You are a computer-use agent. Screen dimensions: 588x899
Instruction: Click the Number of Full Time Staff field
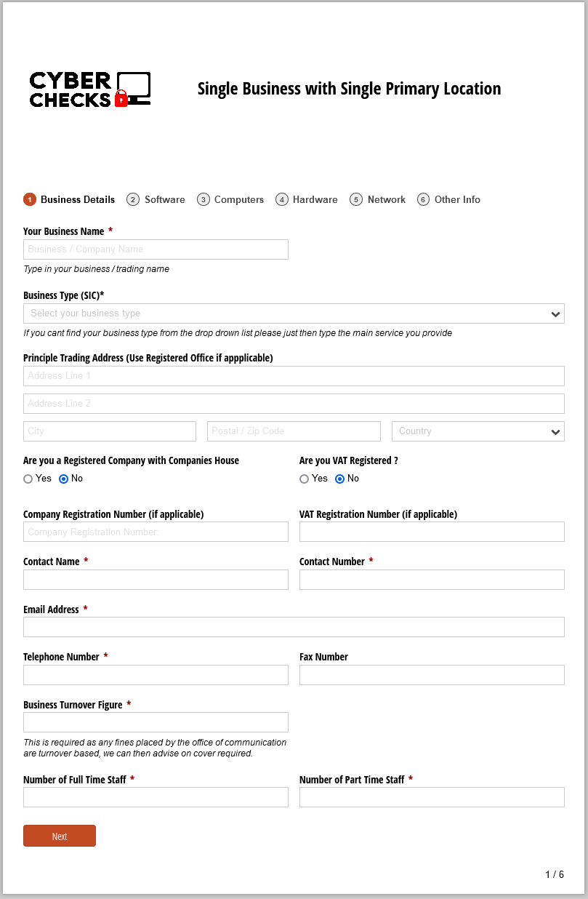156,797
